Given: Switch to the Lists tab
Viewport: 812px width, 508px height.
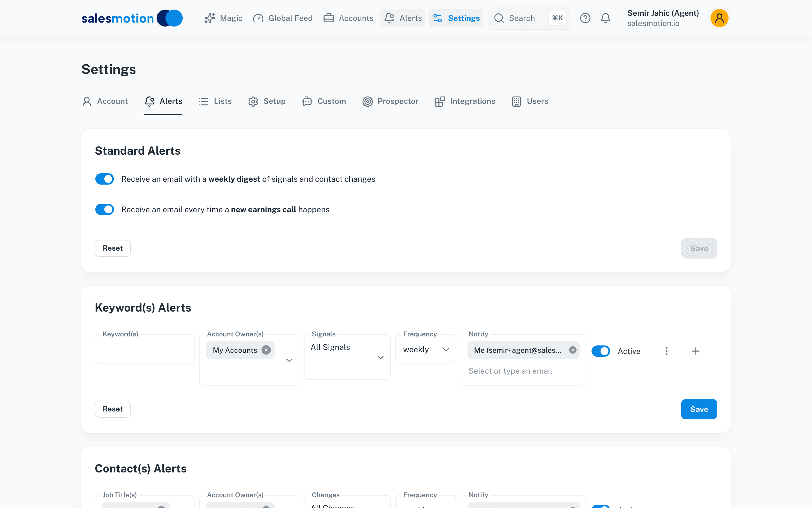Looking at the screenshot, I should (215, 102).
